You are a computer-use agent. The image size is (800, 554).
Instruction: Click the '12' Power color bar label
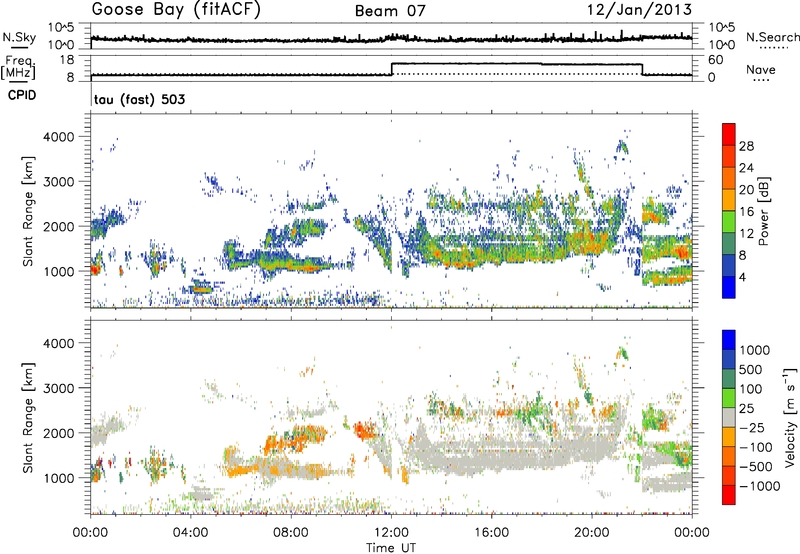[x=746, y=234]
